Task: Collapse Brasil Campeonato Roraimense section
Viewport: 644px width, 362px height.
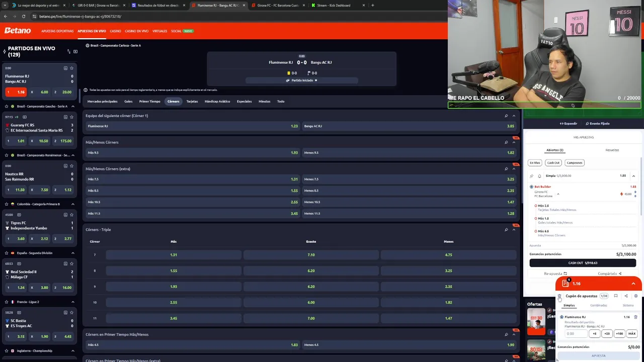Action: (73, 155)
